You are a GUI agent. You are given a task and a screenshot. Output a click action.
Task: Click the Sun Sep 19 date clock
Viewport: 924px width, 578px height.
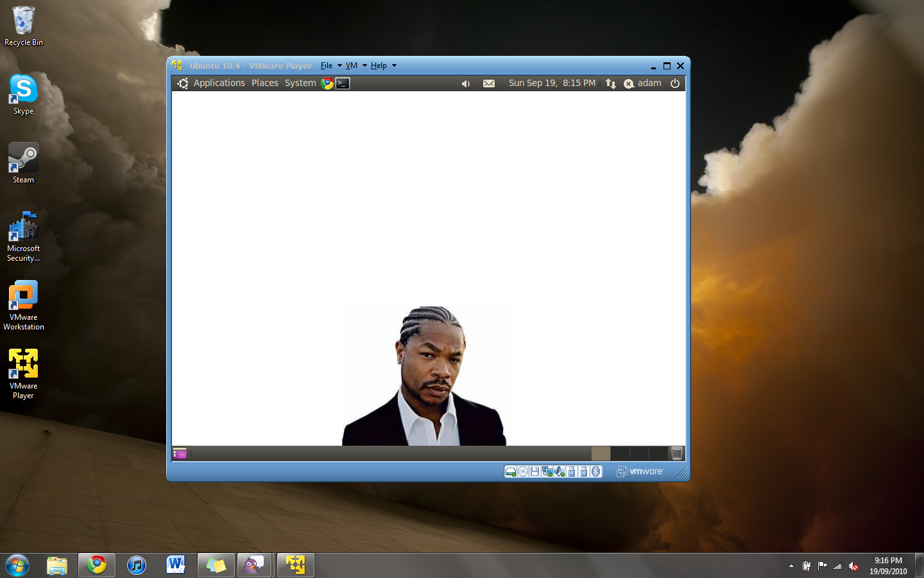point(552,83)
